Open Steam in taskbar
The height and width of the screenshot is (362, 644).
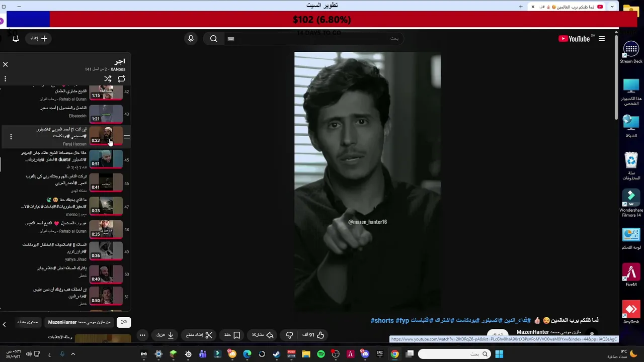(277, 354)
